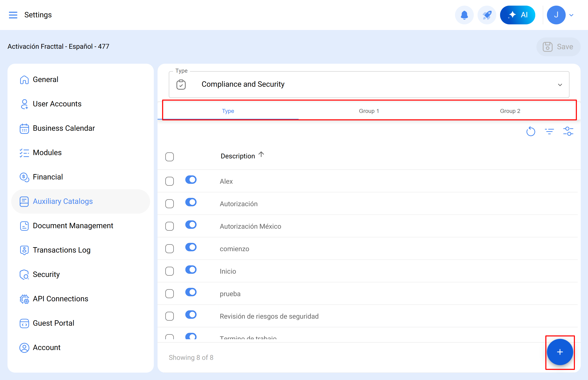The image size is (588, 380).
Task: Click the AI assistant button
Action: (517, 15)
